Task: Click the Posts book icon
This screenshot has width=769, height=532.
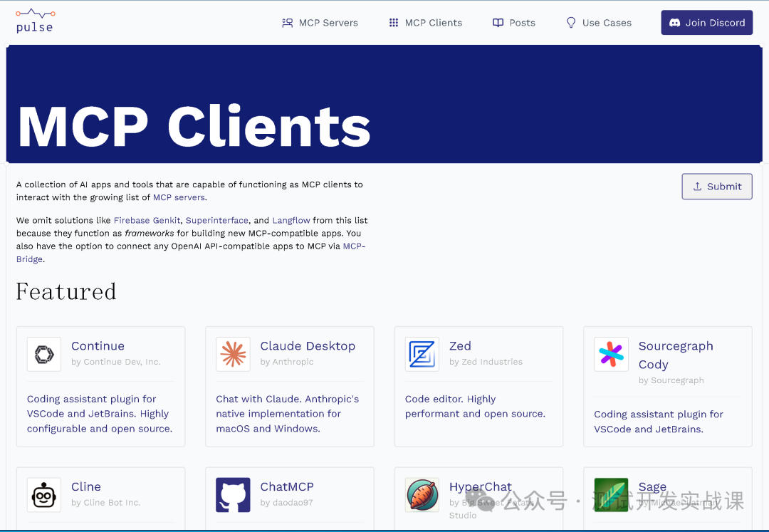Action: (498, 23)
